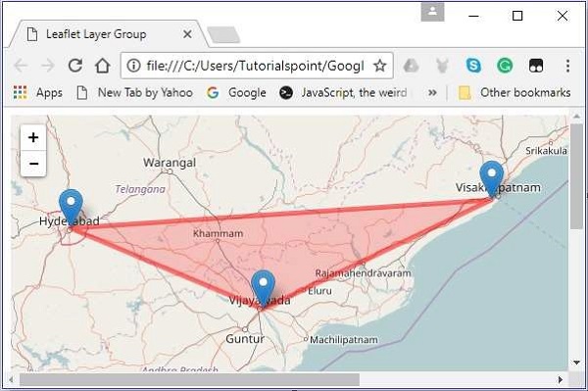Click the forward navigation arrow

pos(48,66)
